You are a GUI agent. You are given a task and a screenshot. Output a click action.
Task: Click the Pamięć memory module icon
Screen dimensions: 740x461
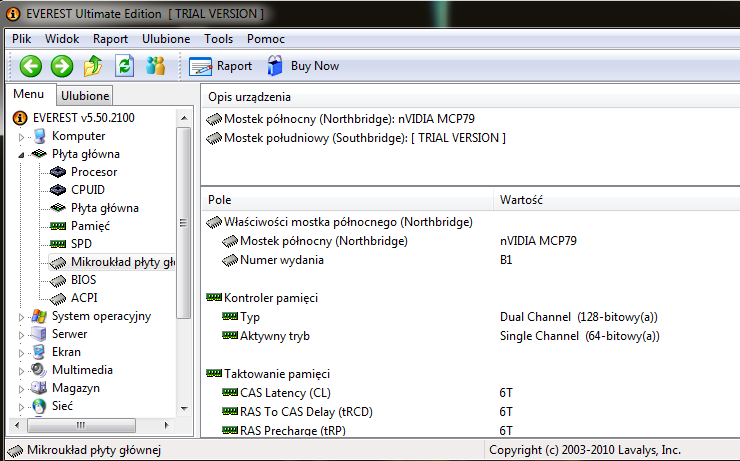pos(58,226)
